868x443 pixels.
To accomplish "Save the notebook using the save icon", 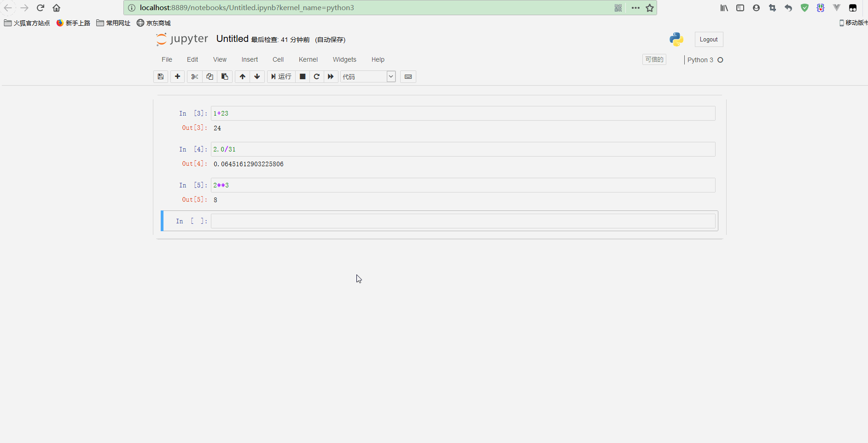I will pyautogui.click(x=160, y=76).
